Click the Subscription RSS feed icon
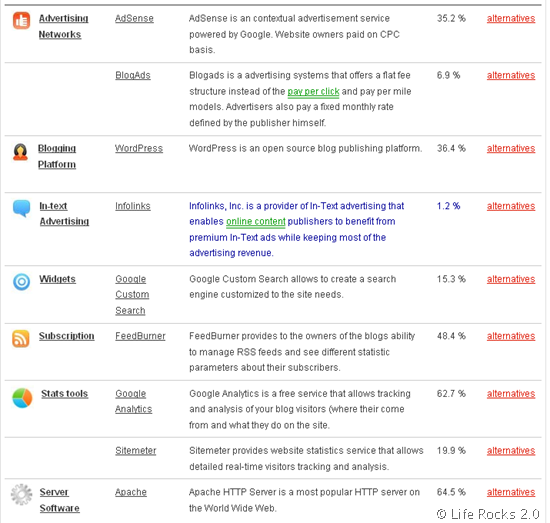 (21, 338)
